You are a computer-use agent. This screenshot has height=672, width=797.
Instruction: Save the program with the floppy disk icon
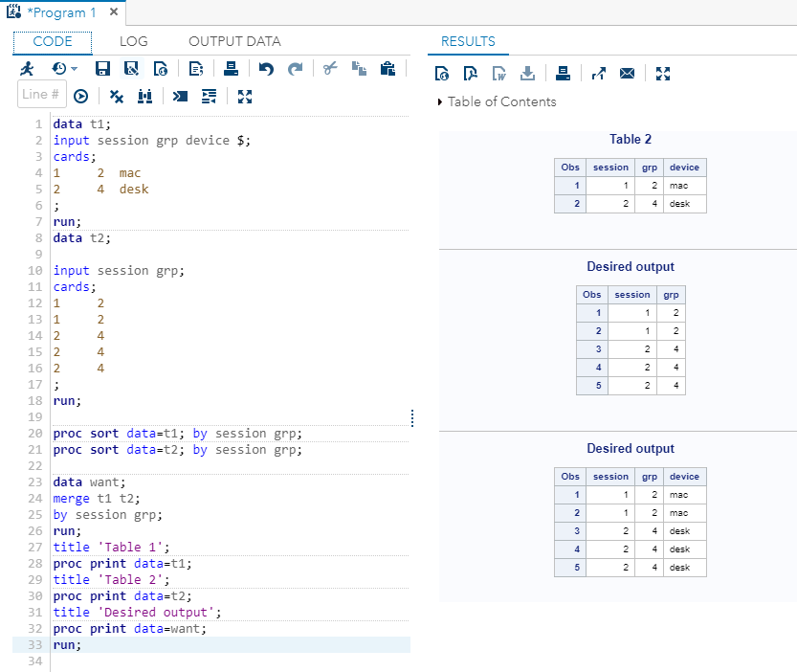coord(102,69)
